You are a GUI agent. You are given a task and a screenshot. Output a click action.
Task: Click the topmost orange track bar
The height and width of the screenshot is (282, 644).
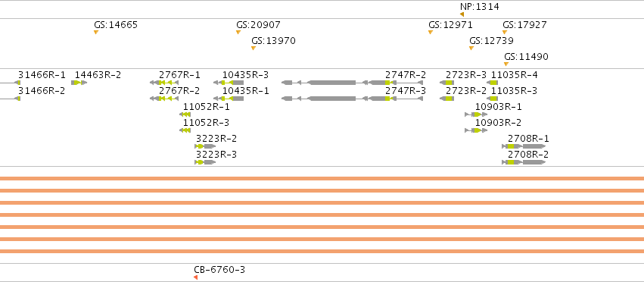[x=322, y=178]
